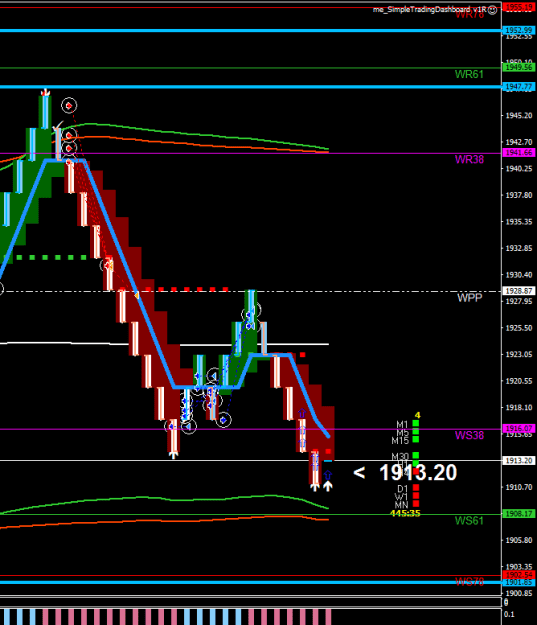Click the M30 green trend indicator square

coord(416,455)
